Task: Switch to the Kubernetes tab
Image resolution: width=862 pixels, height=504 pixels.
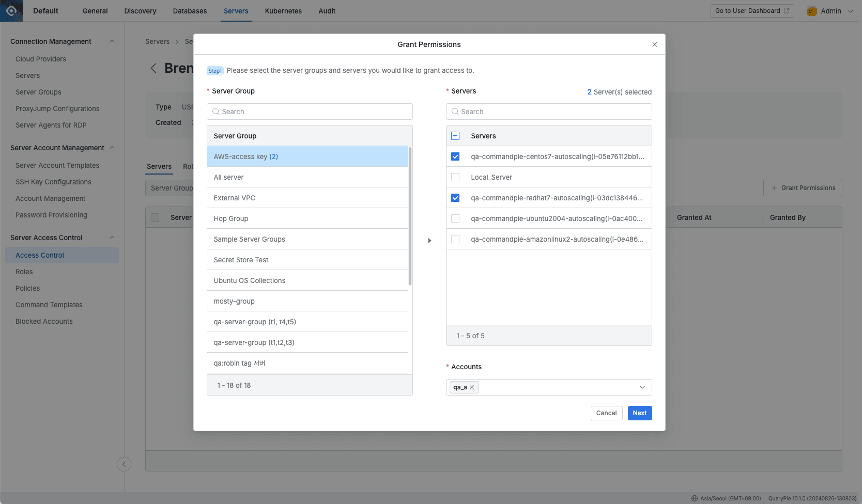Action: click(x=283, y=10)
